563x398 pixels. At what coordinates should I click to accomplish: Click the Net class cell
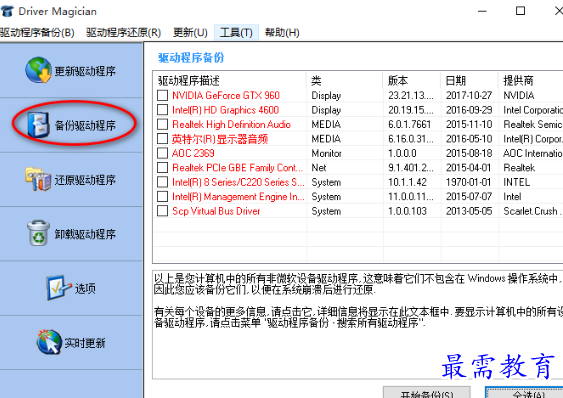point(319,167)
